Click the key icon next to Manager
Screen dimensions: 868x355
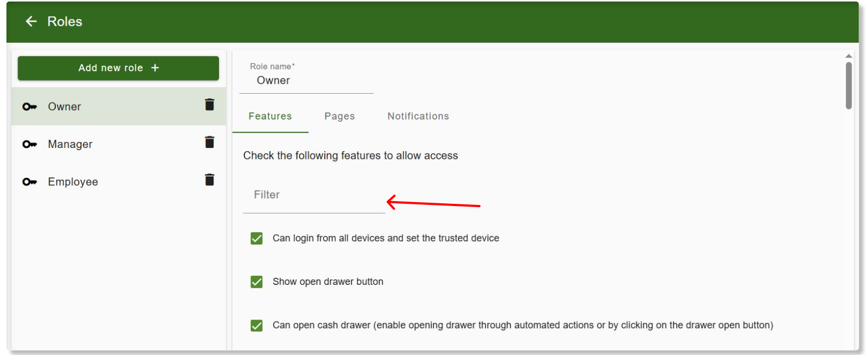pos(30,145)
